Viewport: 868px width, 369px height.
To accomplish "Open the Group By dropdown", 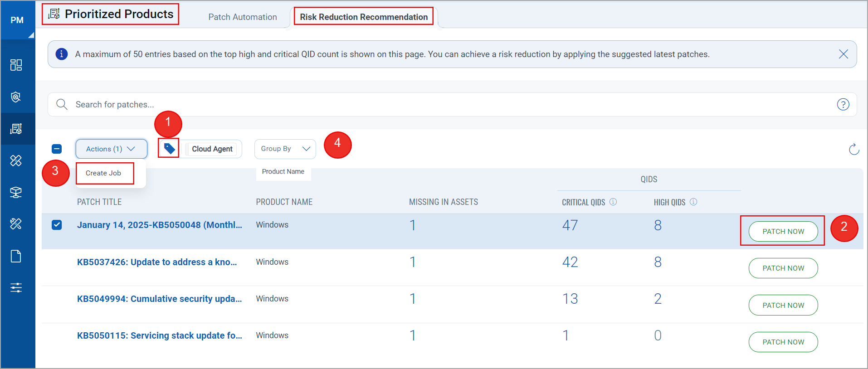I will coord(285,149).
